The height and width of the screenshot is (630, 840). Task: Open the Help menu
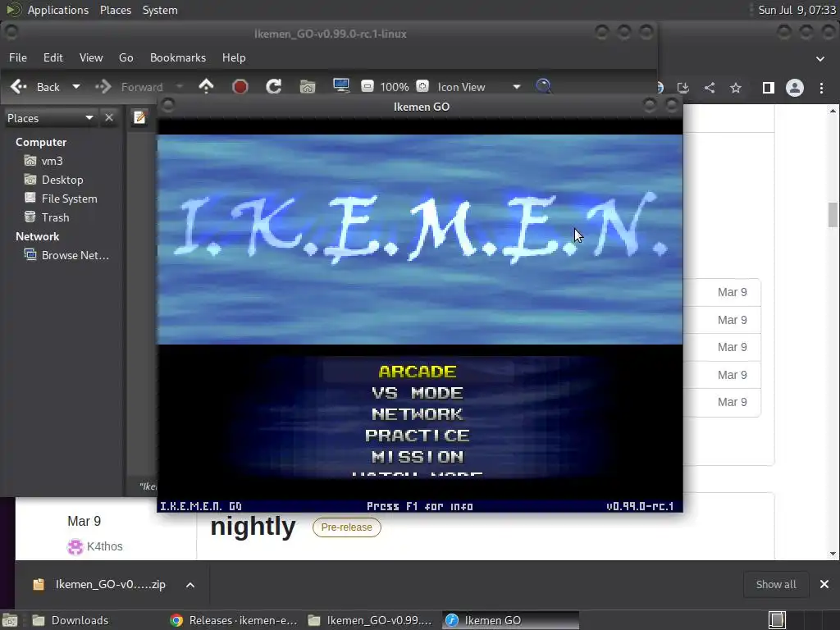click(234, 57)
